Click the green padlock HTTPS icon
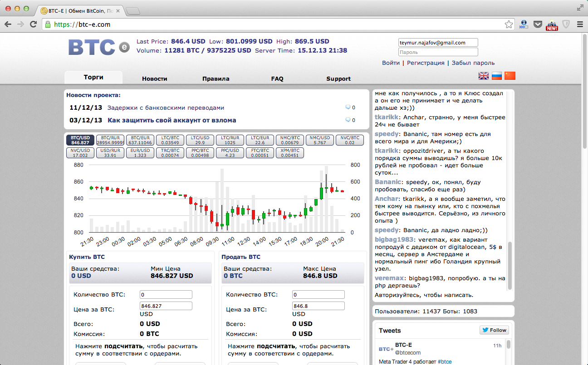This screenshot has width=588, height=365. pyautogui.click(x=48, y=24)
